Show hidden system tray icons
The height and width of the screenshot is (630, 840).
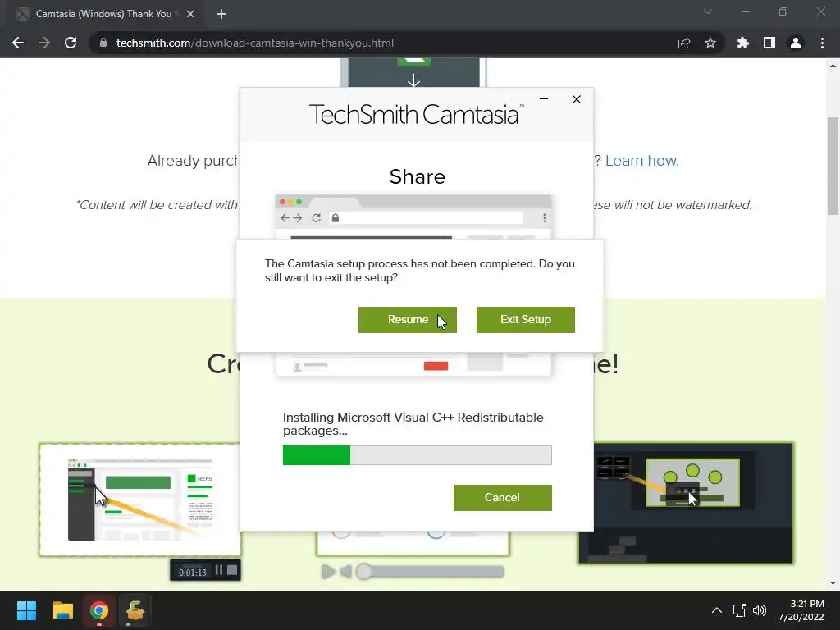(x=717, y=610)
